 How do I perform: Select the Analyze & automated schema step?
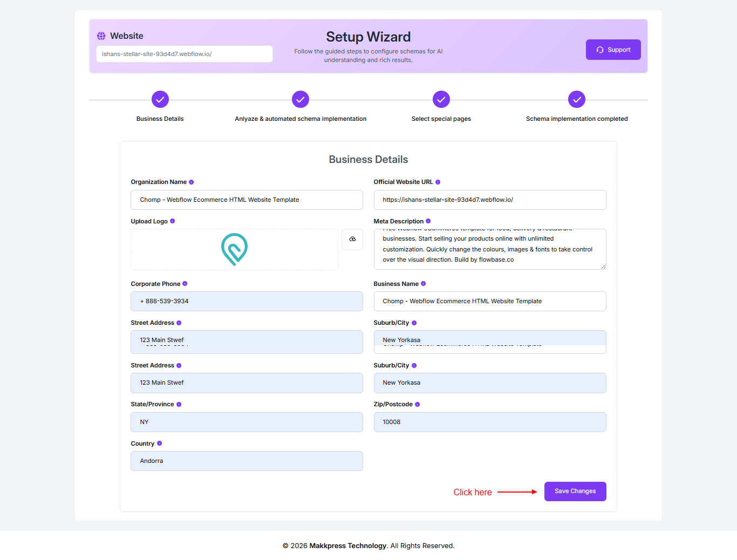pyautogui.click(x=301, y=99)
